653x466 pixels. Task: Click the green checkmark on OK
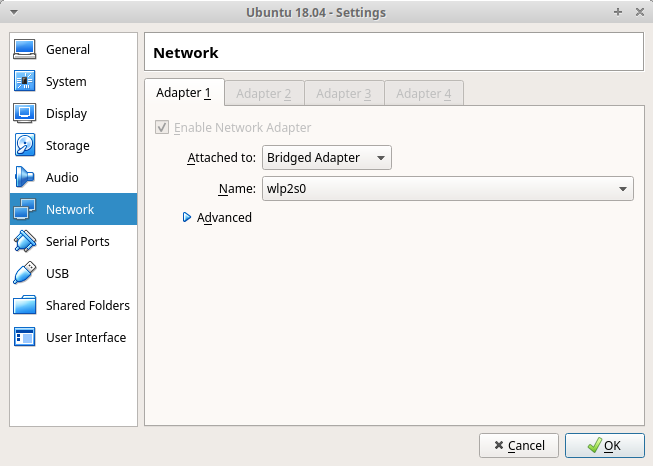tap(595, 445)
